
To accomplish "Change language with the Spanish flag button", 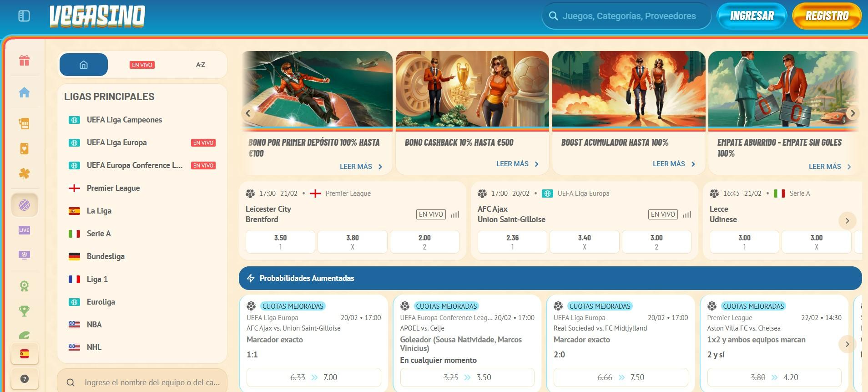I will [x=25, y=354].
